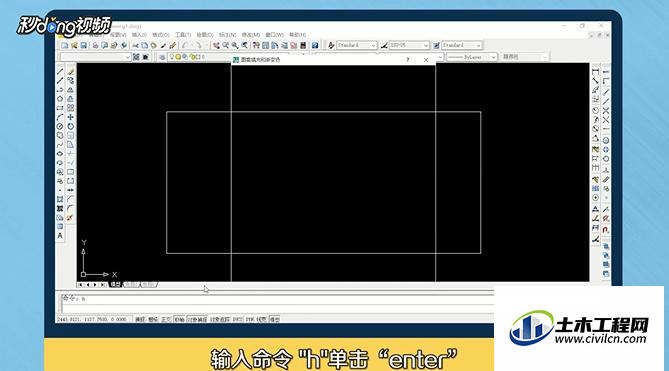Select the Erase tool in modify toolbar
Screen dimensions: 669x371
70,72
